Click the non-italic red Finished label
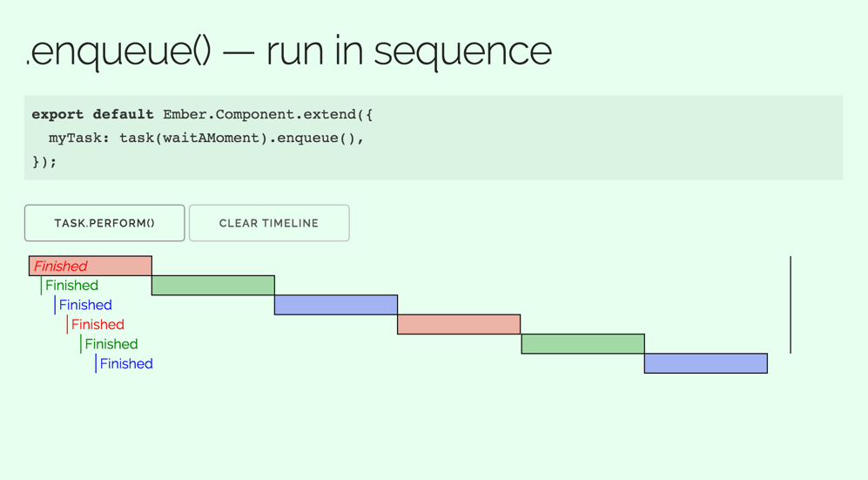This screenshot has width=868, height=480. click(98, 325)
